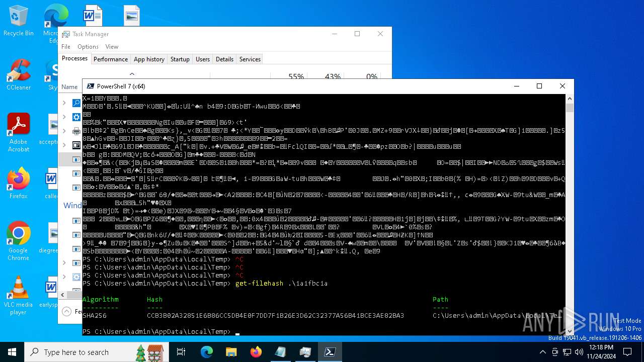Viewport: 644px width, 362px height.
Task: Open the Google Chrome desktop shortcut
Action: (x=19, y=241)
